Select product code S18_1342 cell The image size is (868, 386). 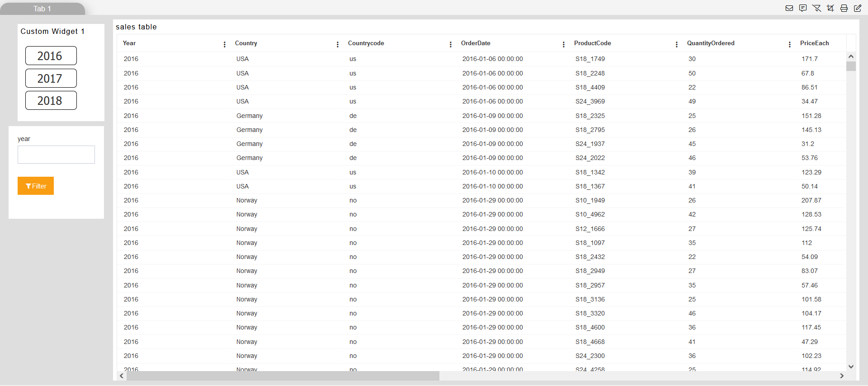point(590,172)
